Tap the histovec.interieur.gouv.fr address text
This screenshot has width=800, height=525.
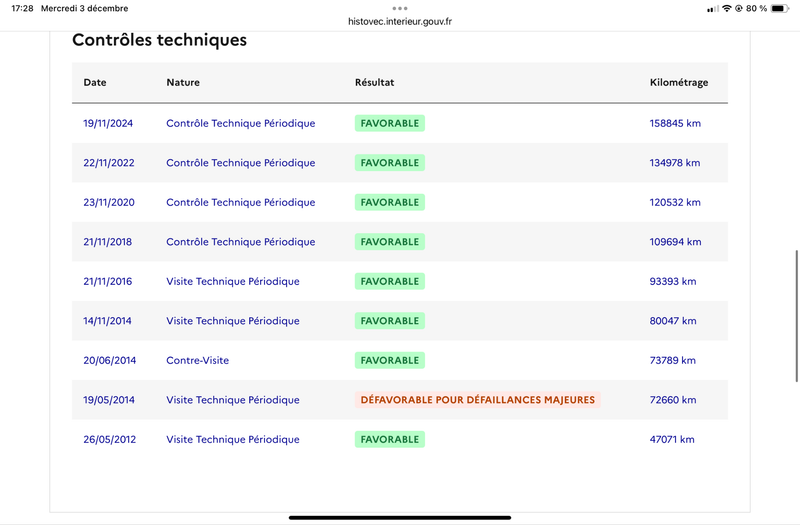pyautogui.click(x=400, y=20)
